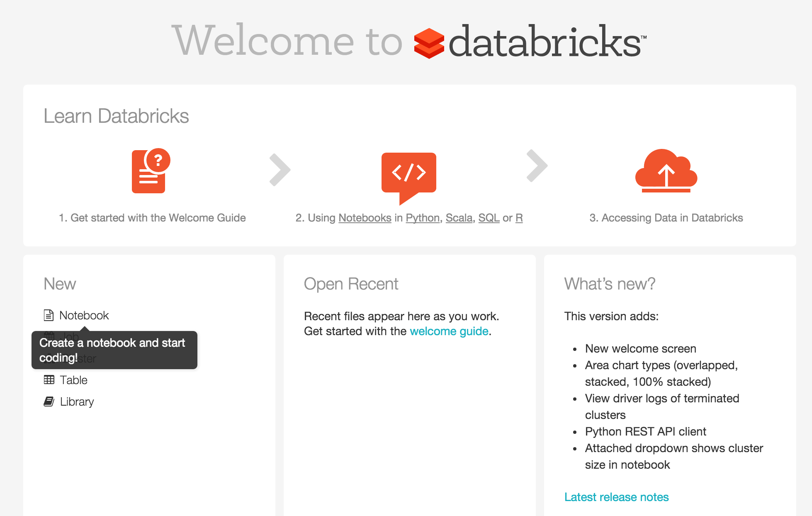
Task: Open the R notebook guide link
Action: [x=519, y=218]
